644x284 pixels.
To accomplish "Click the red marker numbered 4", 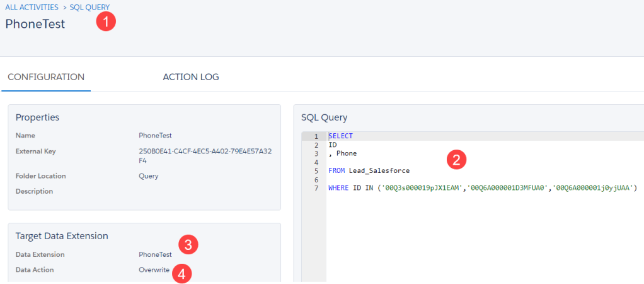I will pyautogui.click(x=181, y=274).
